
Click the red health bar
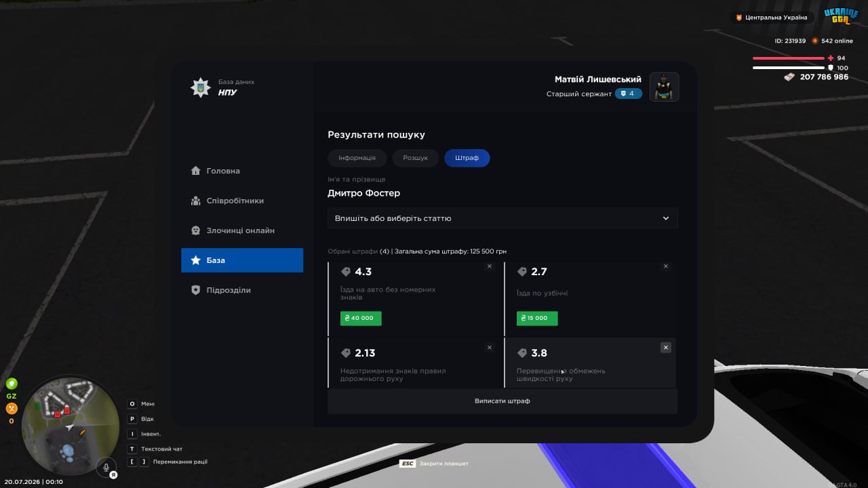coord(789,58)
